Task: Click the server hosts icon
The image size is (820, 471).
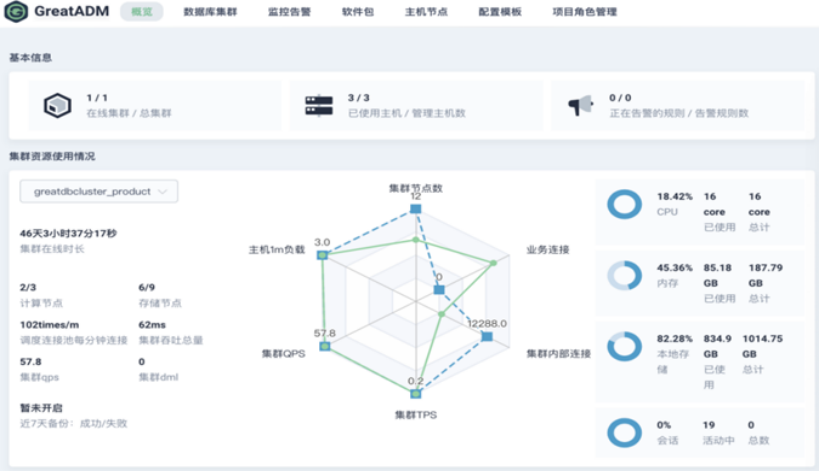Action: [319, 105]
